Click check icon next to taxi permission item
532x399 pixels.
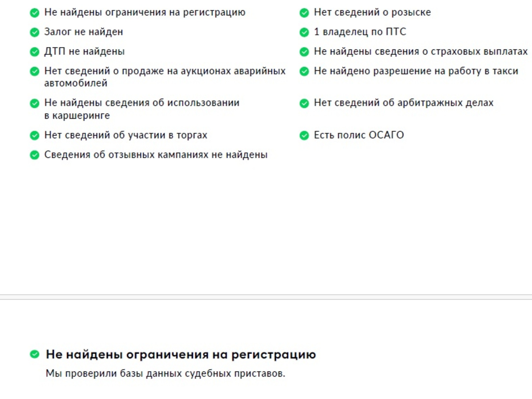[x=304, y=71]
